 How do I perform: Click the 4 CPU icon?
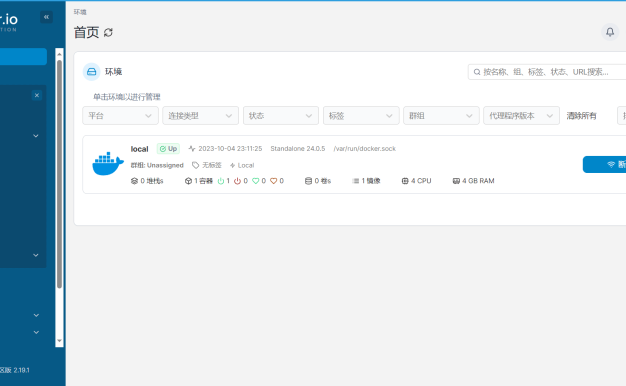tap(405, 181)
